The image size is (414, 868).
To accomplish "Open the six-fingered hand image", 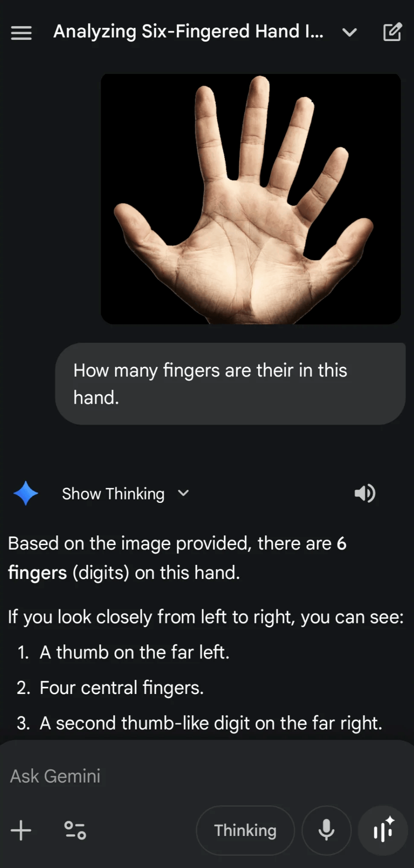I will tap(251, 199).
